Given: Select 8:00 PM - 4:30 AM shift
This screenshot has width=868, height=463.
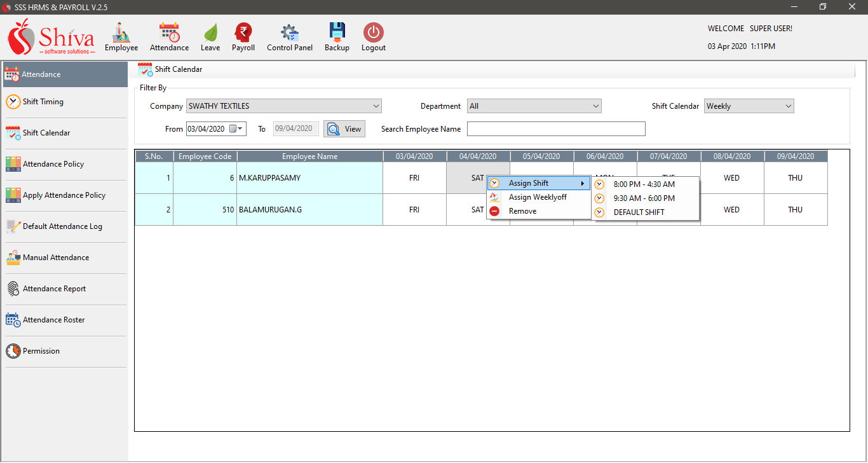Looking at the screenshot, I should click(x=644, y=184).
